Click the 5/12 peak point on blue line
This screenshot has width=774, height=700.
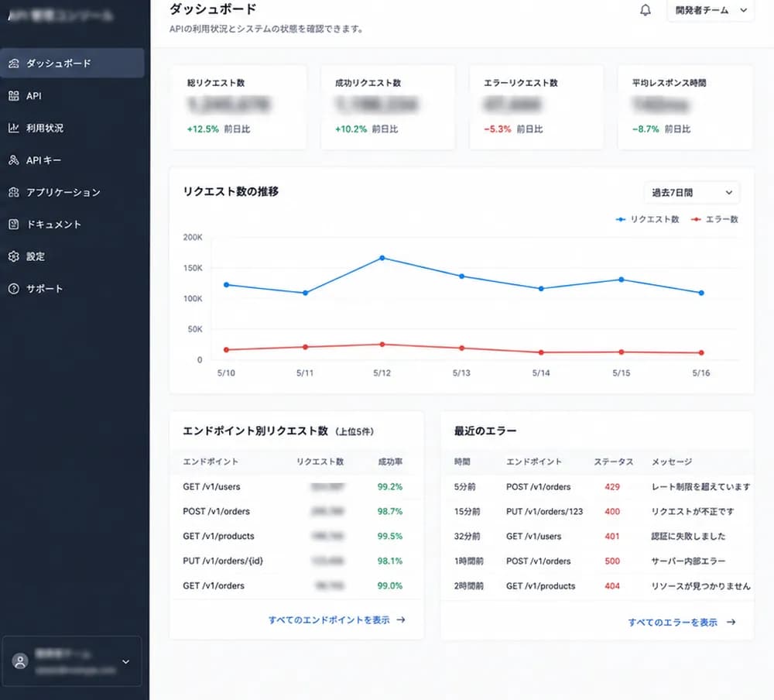[x=382, y=258]
